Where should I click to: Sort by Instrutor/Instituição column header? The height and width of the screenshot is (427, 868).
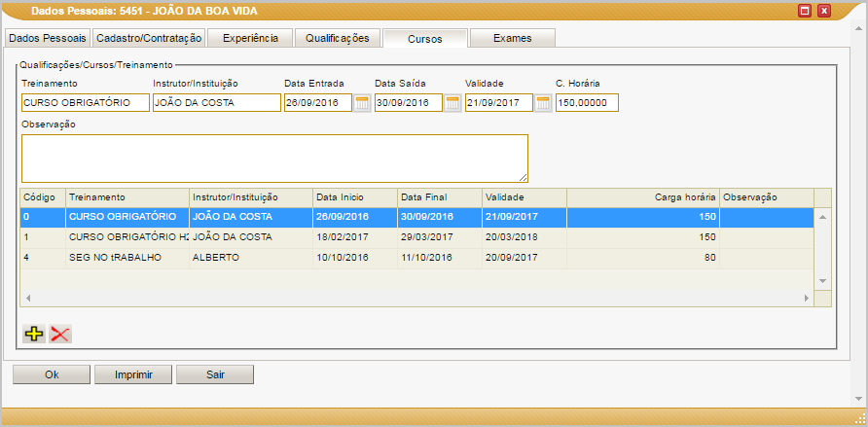click(251, 197)
